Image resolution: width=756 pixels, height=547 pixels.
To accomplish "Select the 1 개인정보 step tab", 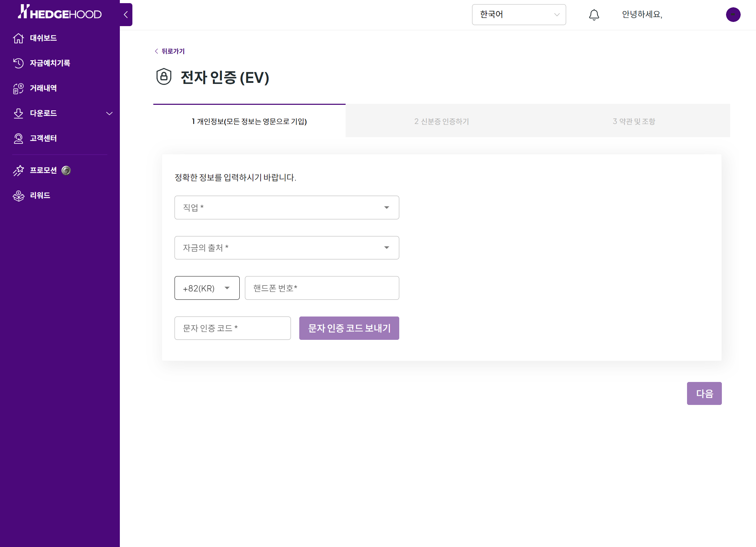I will [x=249, y=121].
